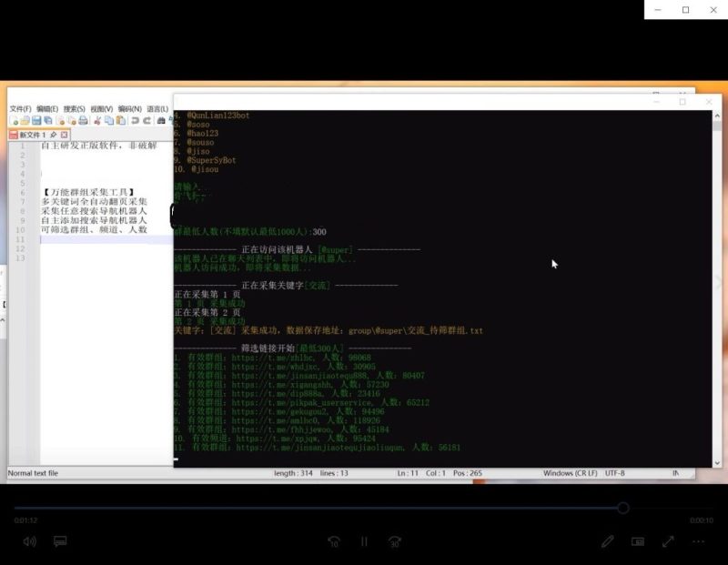Pause video playback
The height and width of the screenshot is (565, 728).
pos(363,541)
